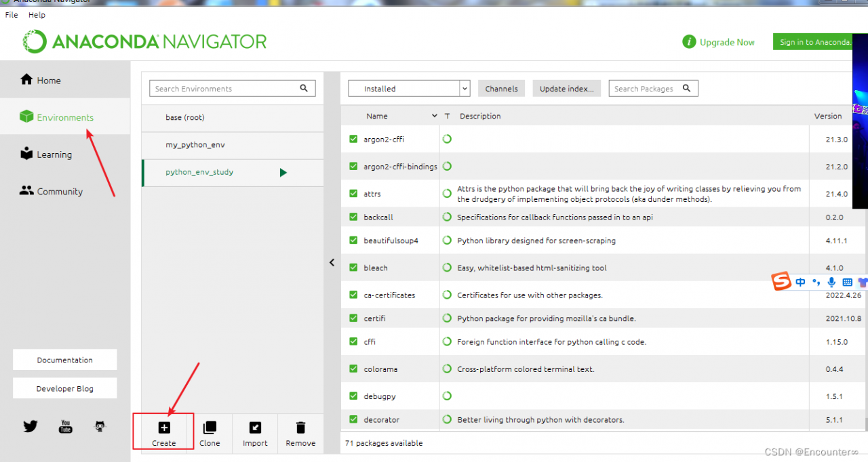Image resolution: width=868 pixels, height=462 pixels.
Task: Click the backcall package type icon
Action: pyautogui.click(x=447, y=217)
